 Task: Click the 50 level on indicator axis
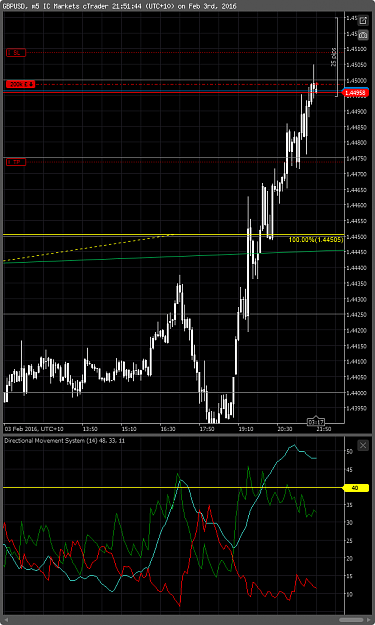[349, 452]
